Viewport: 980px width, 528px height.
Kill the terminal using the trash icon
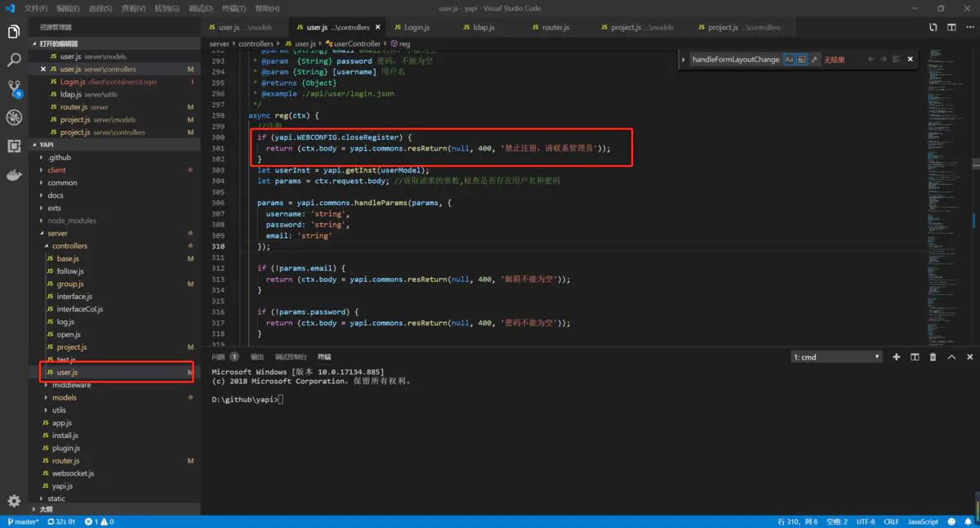933,357
